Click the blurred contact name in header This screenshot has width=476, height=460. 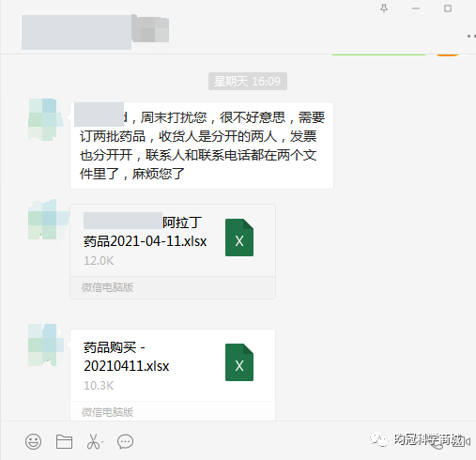[95, 32]
